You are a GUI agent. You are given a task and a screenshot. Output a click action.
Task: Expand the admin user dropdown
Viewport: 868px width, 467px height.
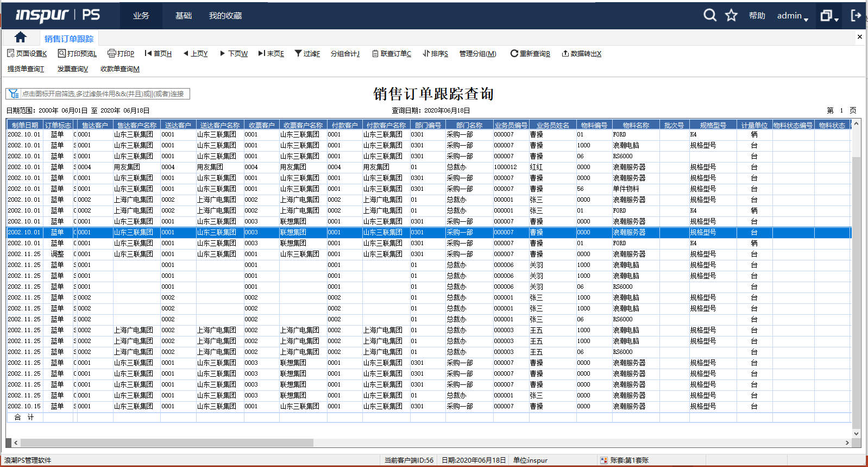click(792, 16)
